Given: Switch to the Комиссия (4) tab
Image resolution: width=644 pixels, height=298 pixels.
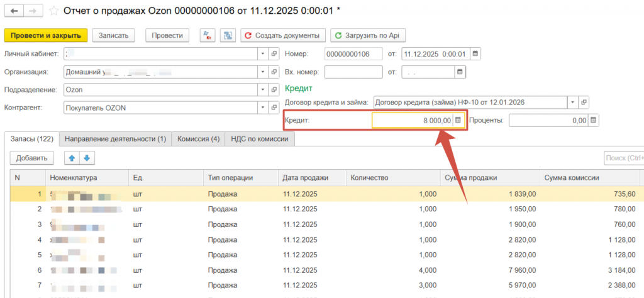Looking at the screenshot, I should (198, 139).
